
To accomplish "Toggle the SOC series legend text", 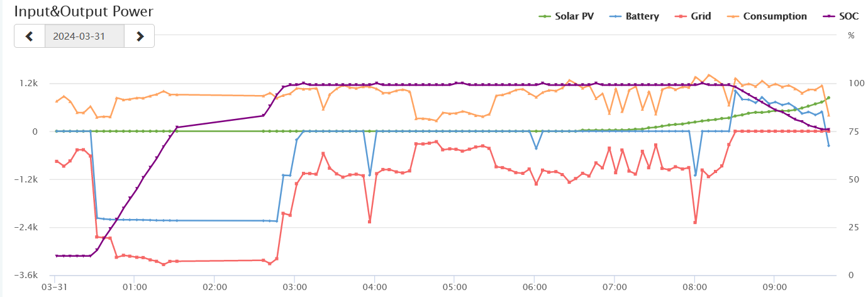I will click(849, 16).
